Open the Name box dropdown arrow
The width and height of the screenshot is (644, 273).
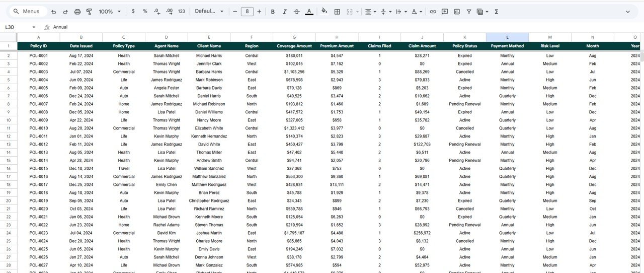(x=34, y=27)
